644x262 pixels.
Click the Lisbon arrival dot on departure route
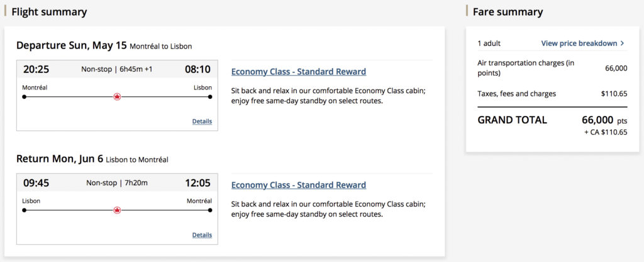pos(210,97)
